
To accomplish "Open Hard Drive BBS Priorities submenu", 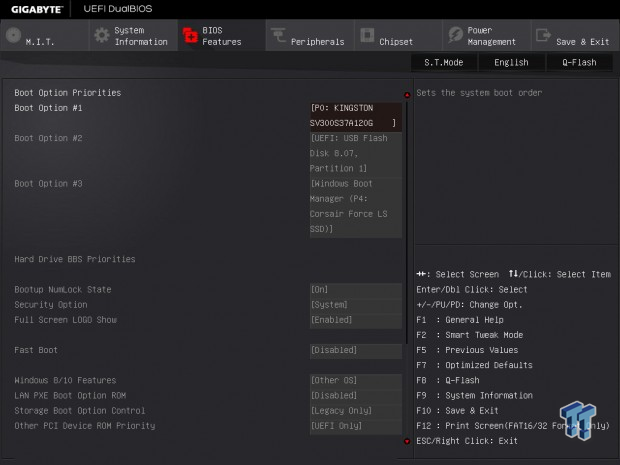I will click(x=75, y=259).
